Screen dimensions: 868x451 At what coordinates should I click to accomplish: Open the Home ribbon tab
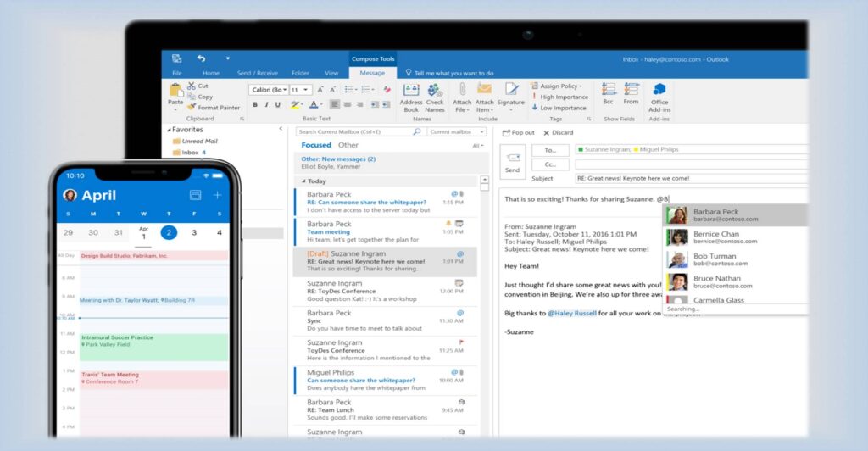(x=211, y=73)
